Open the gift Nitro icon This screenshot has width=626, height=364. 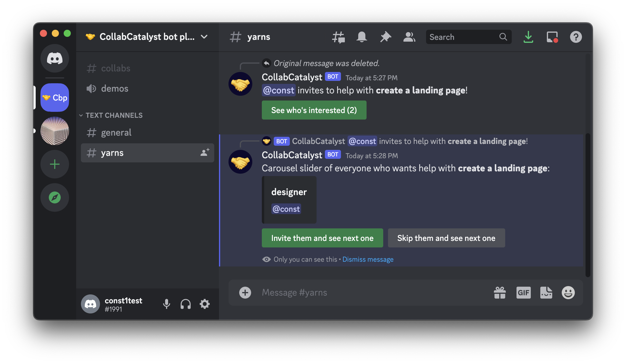pos(500,293)
